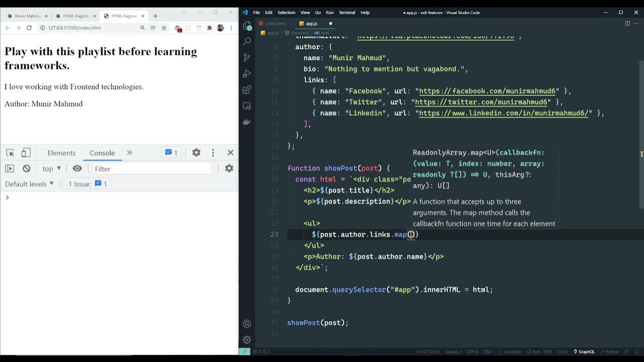
Task: Clear the console in DevTools
Action: click(27, 168)
